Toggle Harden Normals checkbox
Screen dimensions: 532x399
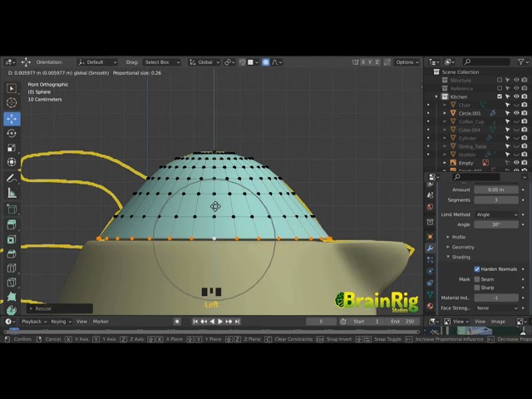click(x=477, y=269)
